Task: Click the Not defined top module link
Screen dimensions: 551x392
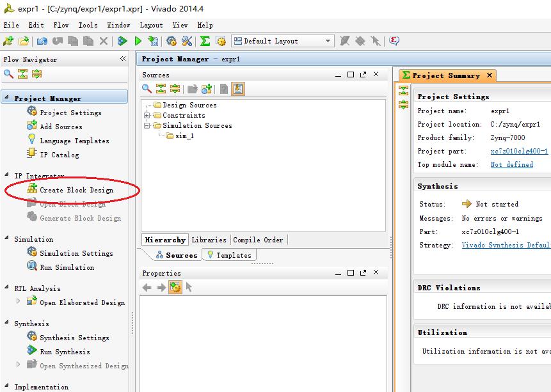Action: click(x=511, y=165)
